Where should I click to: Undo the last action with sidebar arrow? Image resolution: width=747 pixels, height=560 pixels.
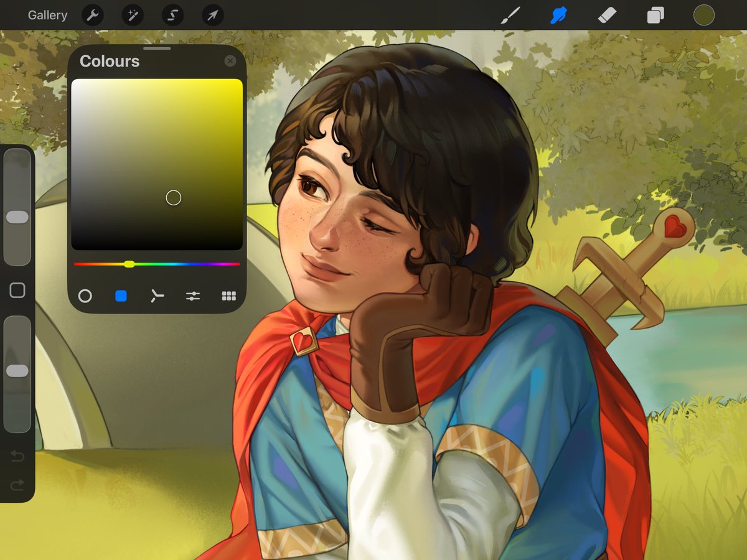pos(17,457)
